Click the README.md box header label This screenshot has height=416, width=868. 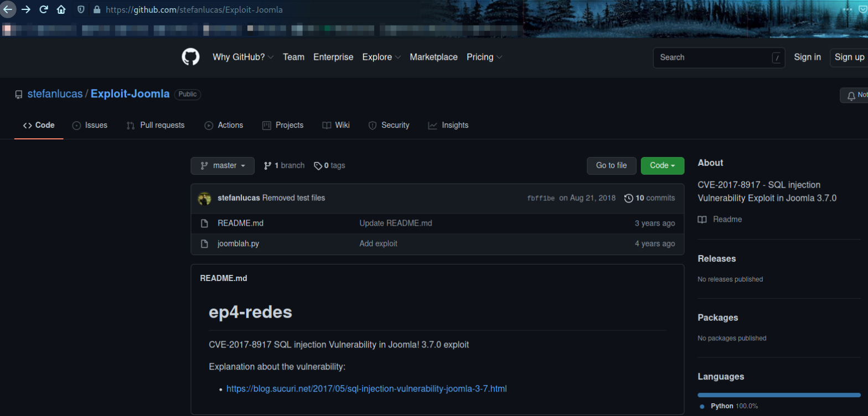pyautogui.click(x=224, y=278)
